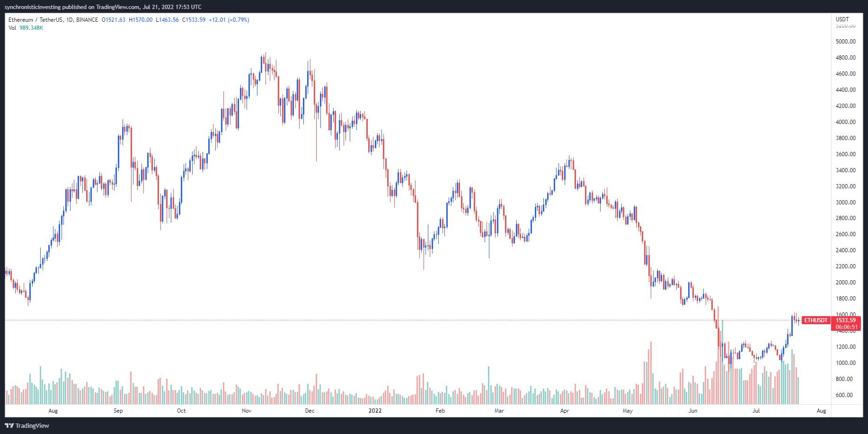Click the TradingView logo icon

(9, 425)
